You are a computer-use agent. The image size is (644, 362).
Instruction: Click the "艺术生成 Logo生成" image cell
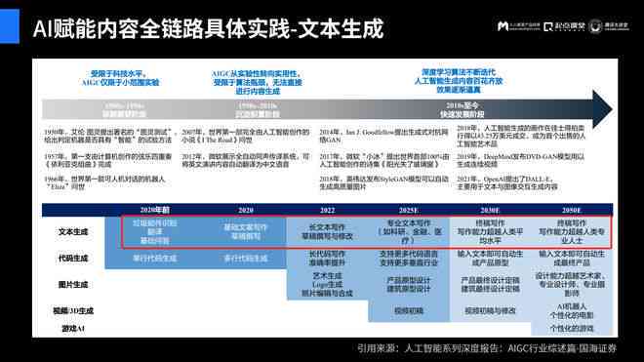tap(327, 284)
